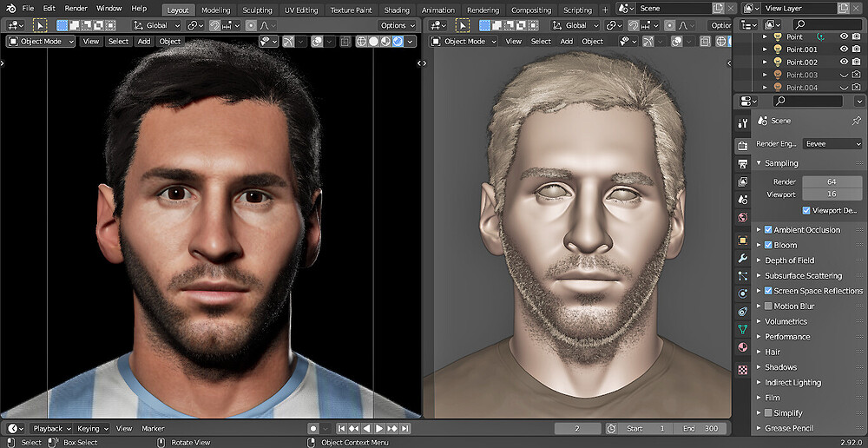Toggle Viewport Denoising checkbox
The width and height of the screenshot is (868, 448).
click(x=806, y=210)
